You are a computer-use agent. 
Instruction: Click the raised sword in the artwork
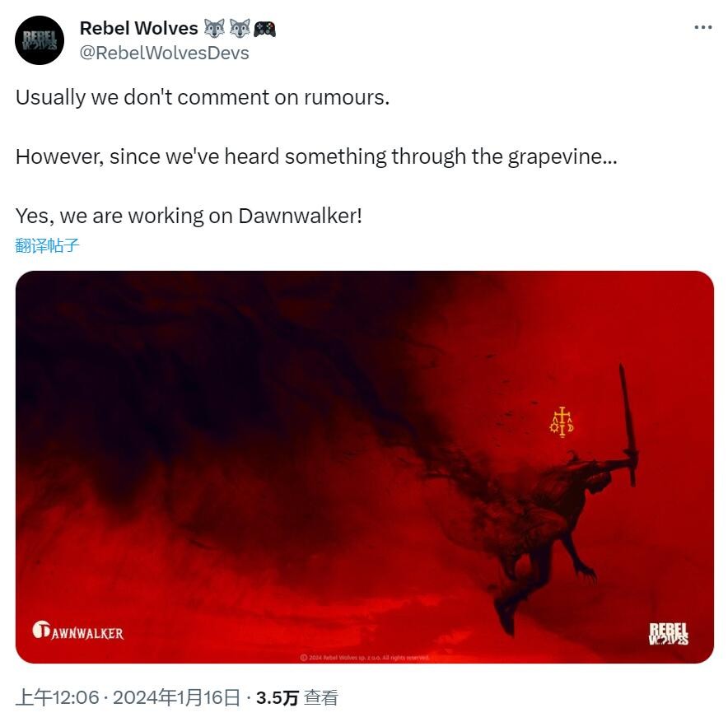(628, 425)
